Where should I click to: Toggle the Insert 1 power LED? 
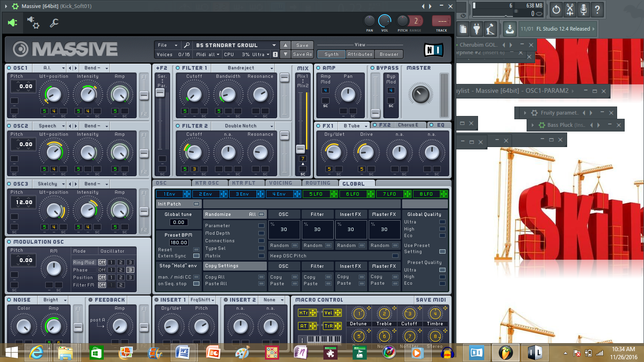[x=157, y=300]
